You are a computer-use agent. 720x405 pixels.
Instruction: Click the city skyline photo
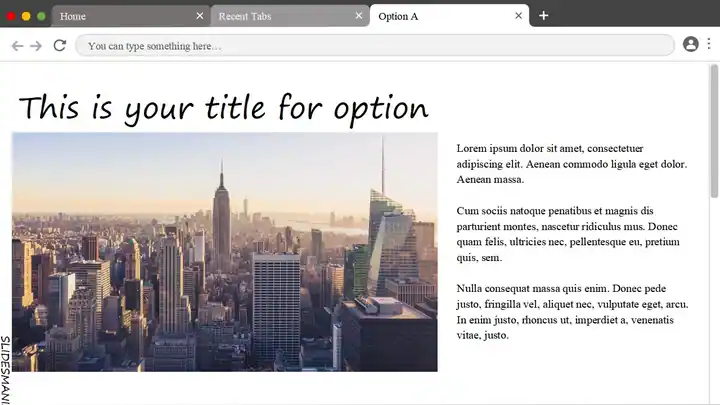pos(225,252)
